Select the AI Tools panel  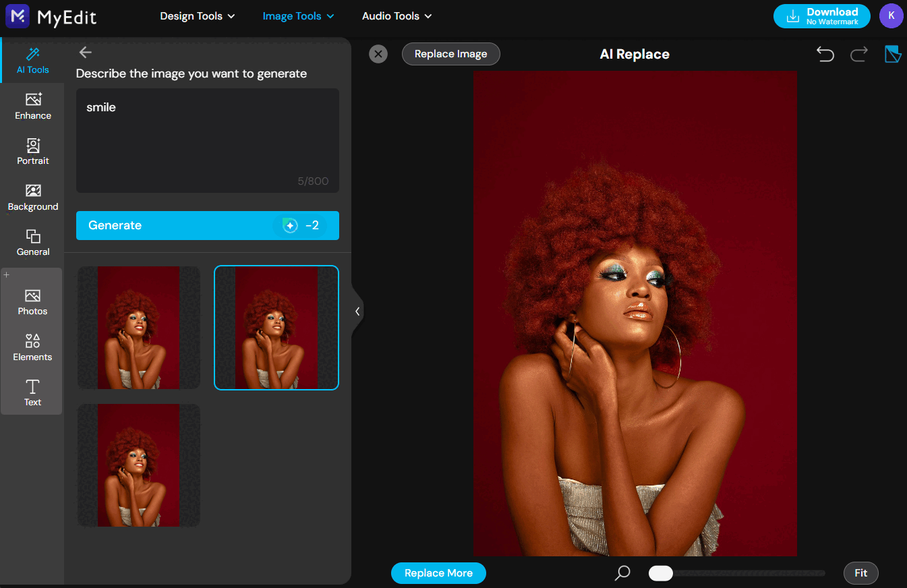click(32, 60)
